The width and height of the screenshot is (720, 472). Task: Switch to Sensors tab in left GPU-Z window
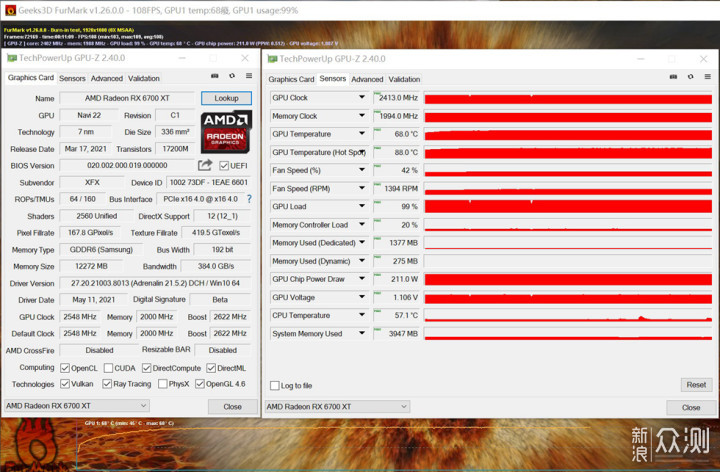tap(72, 79)
